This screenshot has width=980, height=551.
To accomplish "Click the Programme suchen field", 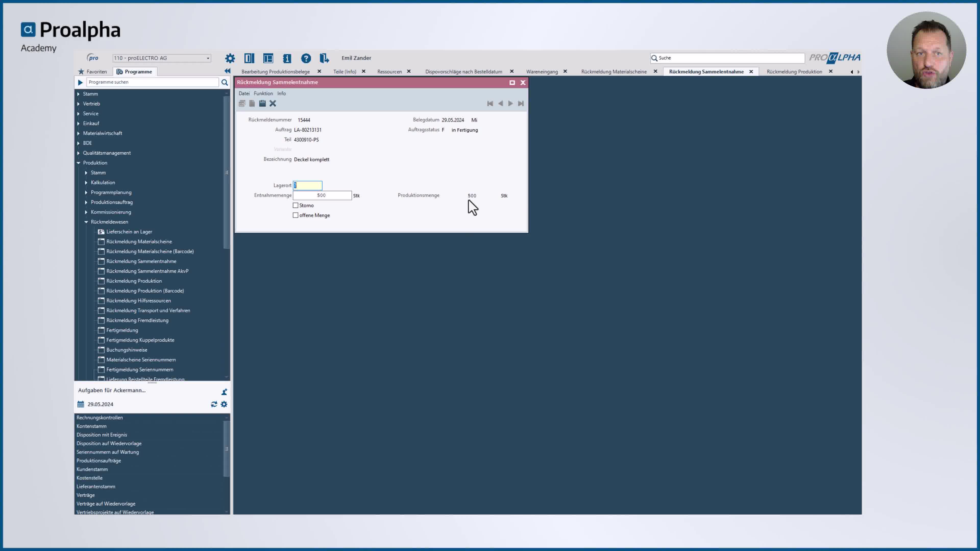I will (x=153, y=82).
